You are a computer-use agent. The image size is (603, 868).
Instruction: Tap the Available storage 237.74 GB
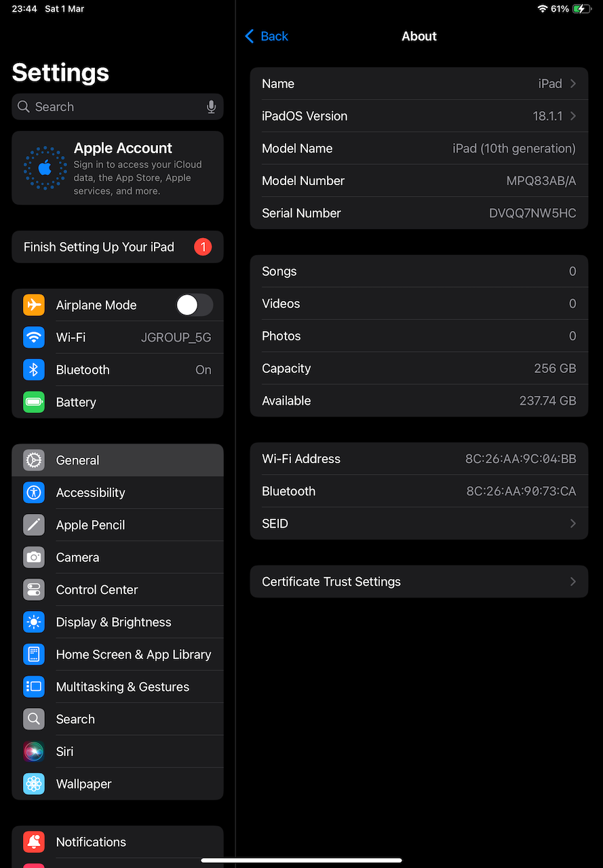click(548, 401)
